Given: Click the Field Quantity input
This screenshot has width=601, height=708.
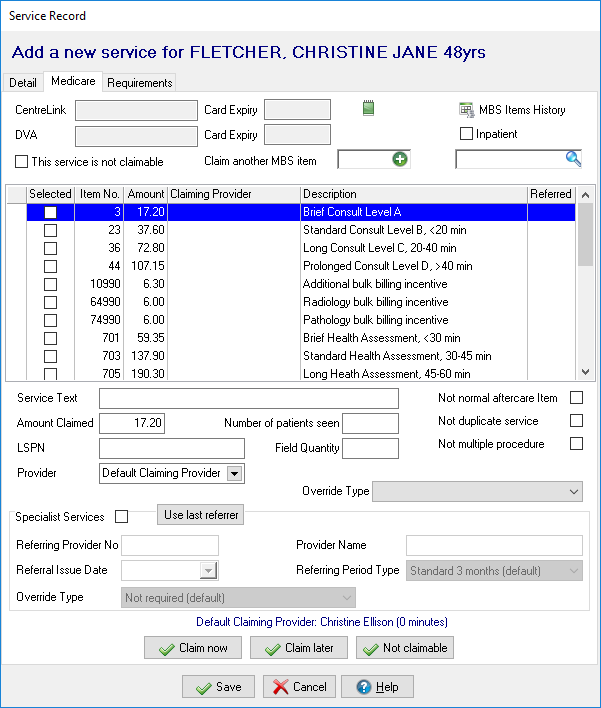Looking at the screenshot, I should pyautogui.click(x=370, y=448).
